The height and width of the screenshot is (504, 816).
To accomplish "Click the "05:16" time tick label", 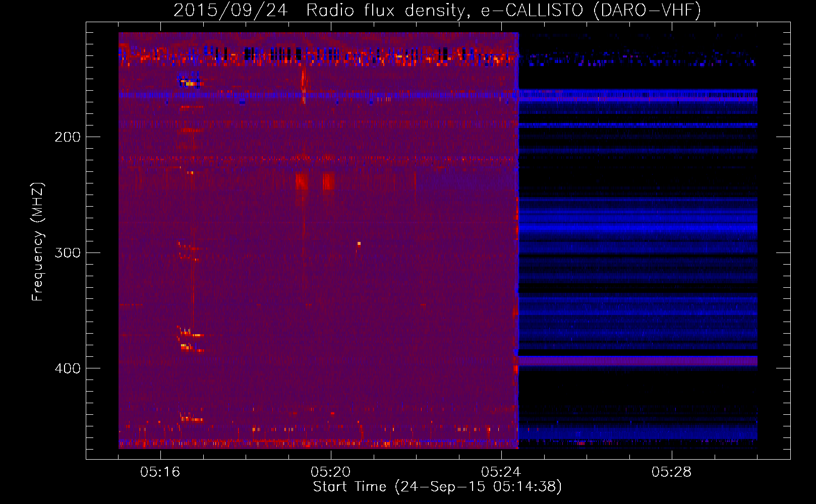I will [x=160, y=472].
